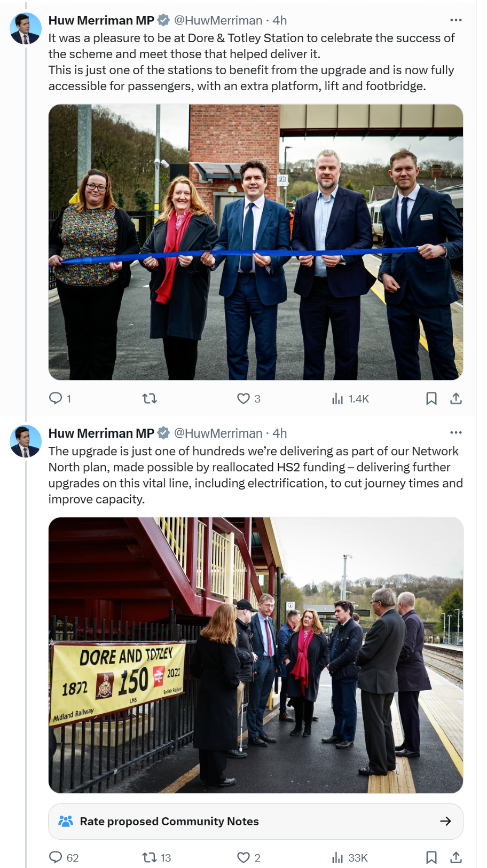Image resolution: width=487 pixels, height=868 pixels.
Task: Open more options menu on first tweet
Action: (x=455, y=20)
